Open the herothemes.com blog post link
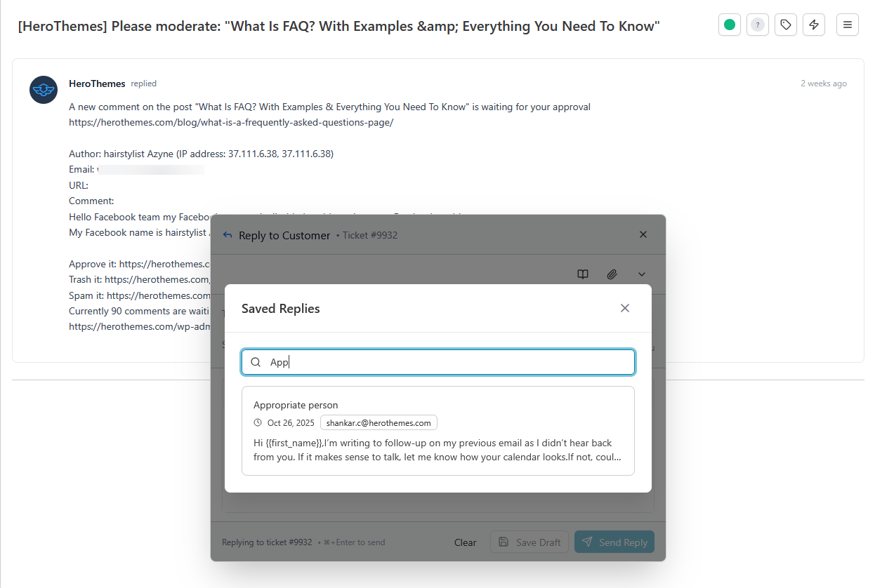This screenshot has width=875, height=588. [231, 122]
